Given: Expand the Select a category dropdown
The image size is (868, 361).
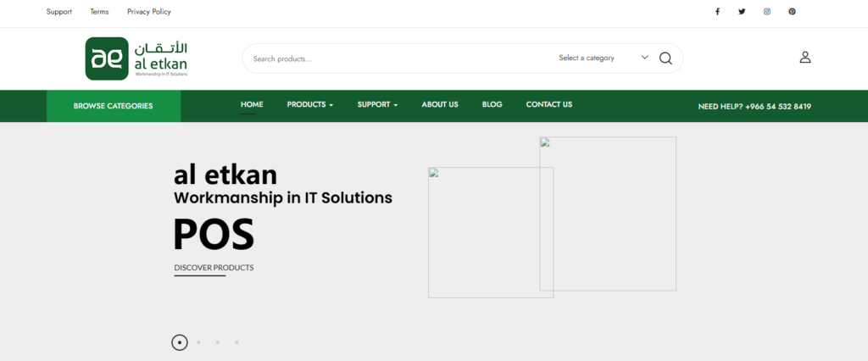Looking at the screenshot, I should pyautogui.click(x=603, y=58).
